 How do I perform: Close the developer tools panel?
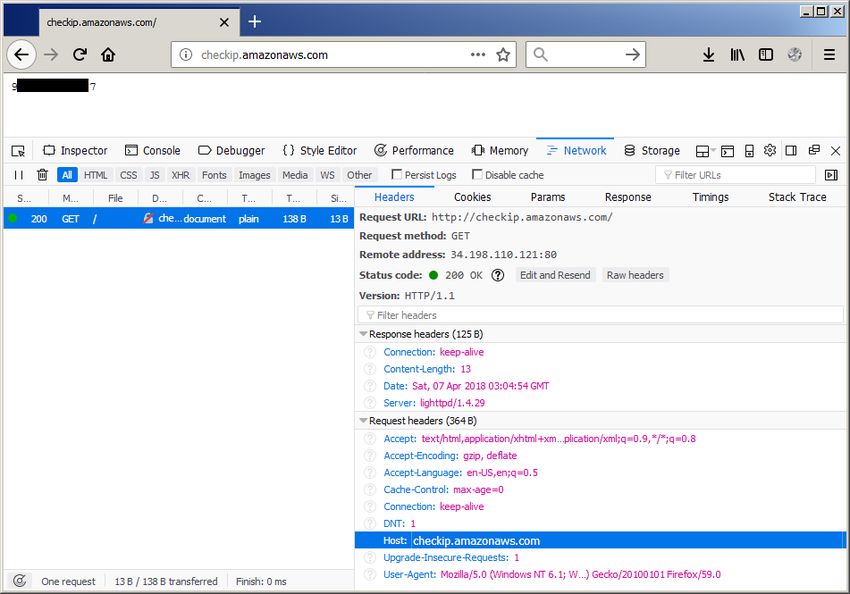point(835,151)
